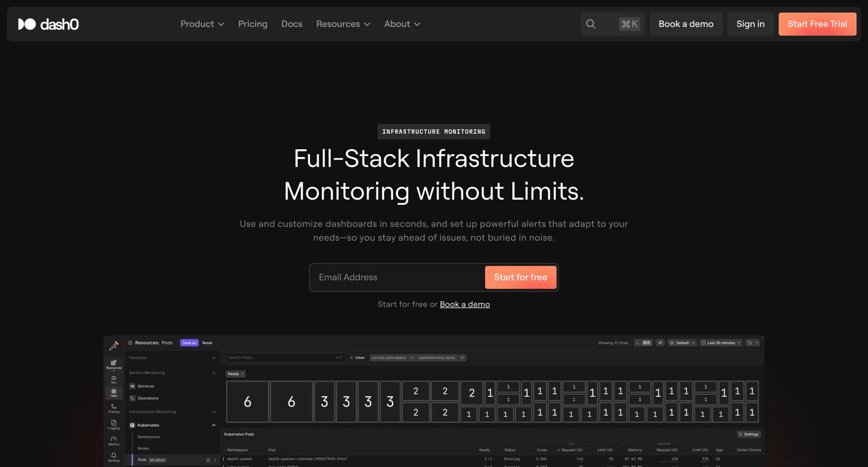Select Namespaces under Kubernetes
The width and height of the screenshot is (868, 467).
[x=149, y=437]
